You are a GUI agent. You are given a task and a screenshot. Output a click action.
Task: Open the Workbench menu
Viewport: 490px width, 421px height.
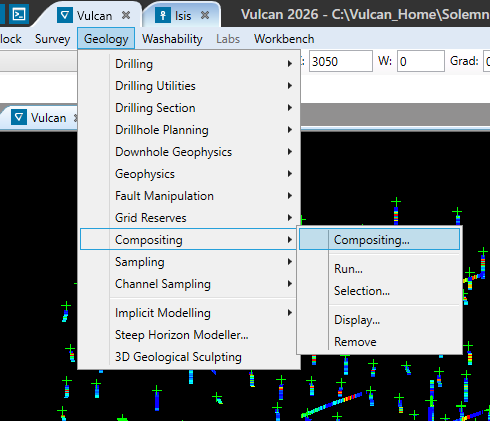[284, 39]
